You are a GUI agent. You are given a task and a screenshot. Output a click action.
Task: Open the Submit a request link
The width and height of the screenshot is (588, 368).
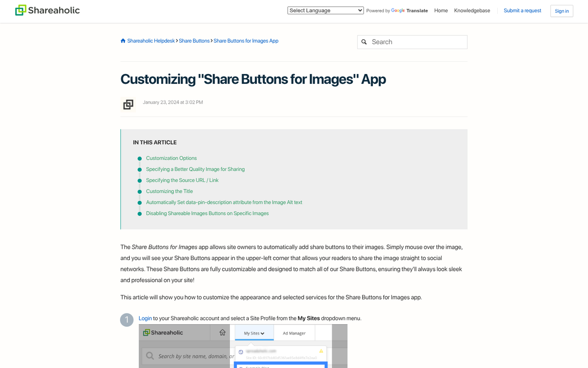pyautogui.click(x=522, y=10)
